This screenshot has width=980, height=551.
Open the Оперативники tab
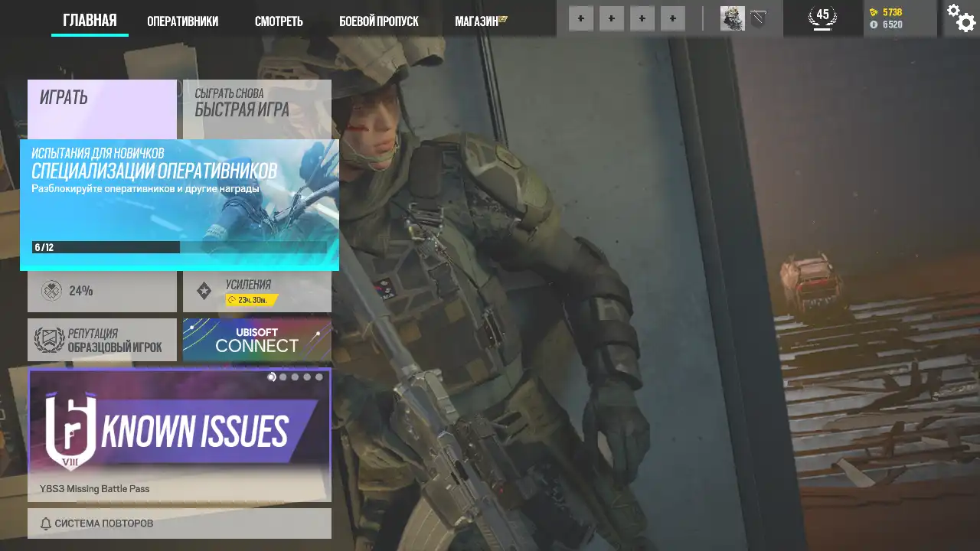click(182, 21)
